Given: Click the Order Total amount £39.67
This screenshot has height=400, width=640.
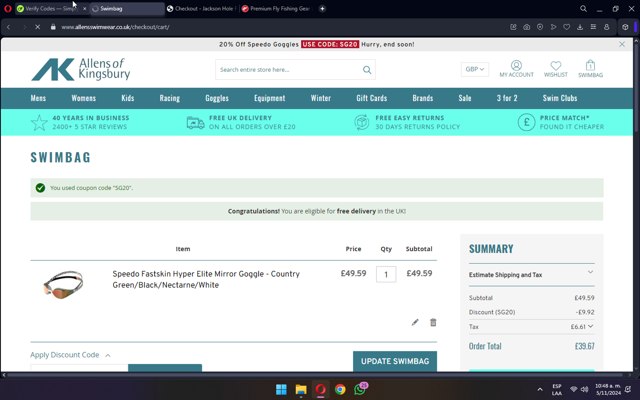Looking at the screenshot, I should [584, 346].
